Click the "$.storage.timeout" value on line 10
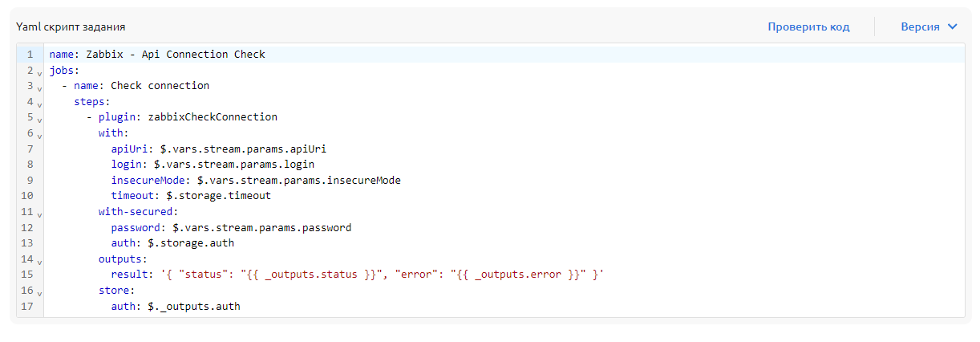 [218, 196]
